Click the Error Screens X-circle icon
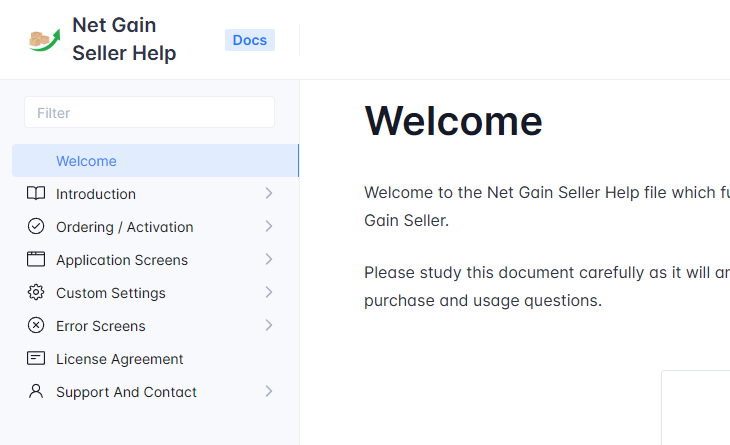 (36, 325)
